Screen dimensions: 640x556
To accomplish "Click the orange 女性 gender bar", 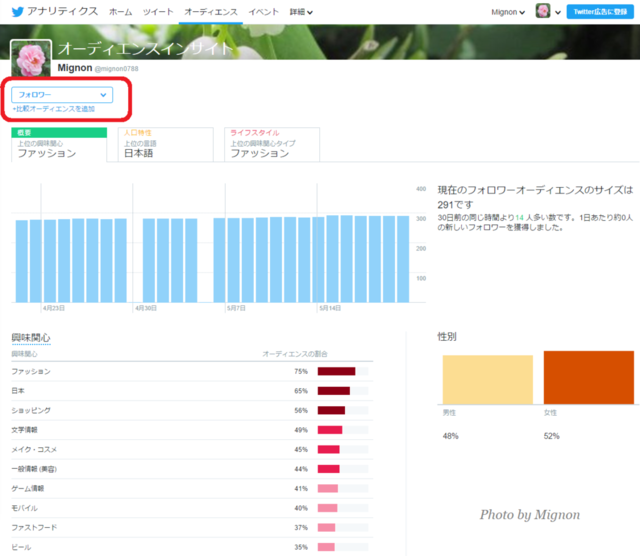I will pos(588,377).
